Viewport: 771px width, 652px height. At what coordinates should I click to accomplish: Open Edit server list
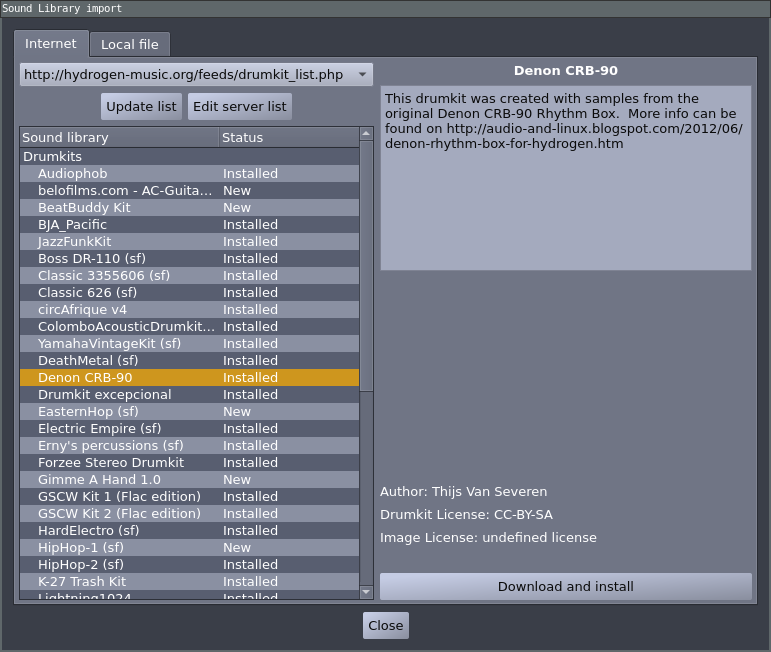click(x=239, y=107)
